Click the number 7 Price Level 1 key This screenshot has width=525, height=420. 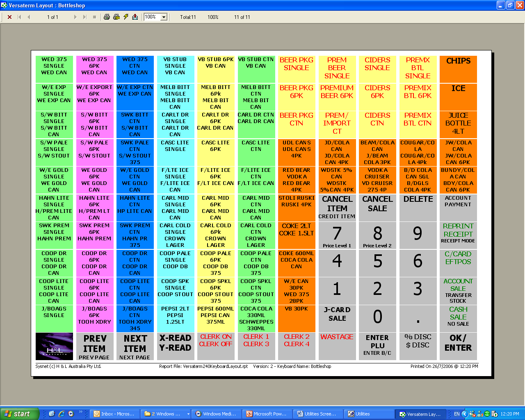tap(337, 235)
